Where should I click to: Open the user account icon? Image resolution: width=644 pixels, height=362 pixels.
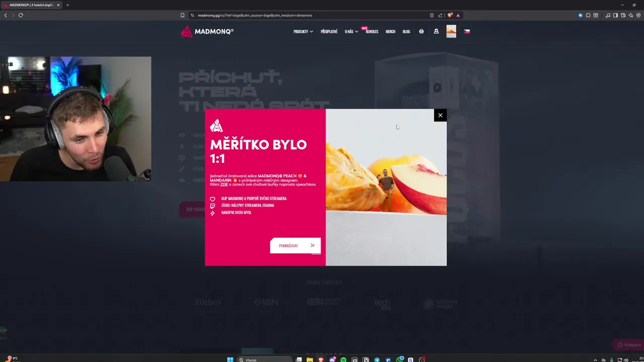click(436, 31)
